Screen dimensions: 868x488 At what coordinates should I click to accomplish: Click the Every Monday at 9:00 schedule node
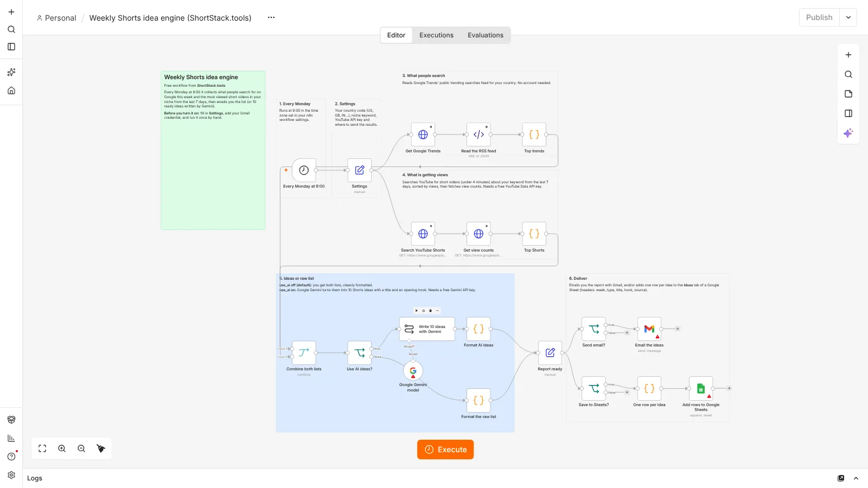coord(304,170)
